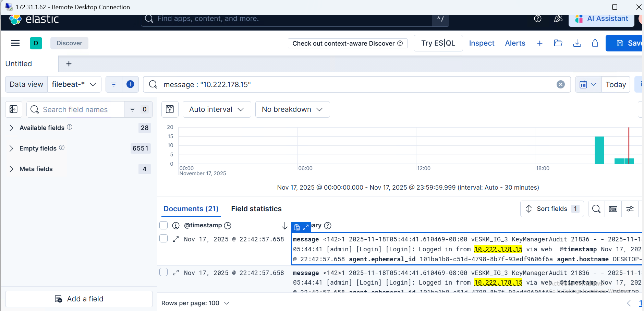Expand the Available fields section
Screen dimensions: 644x311
(x=11, y=128)
